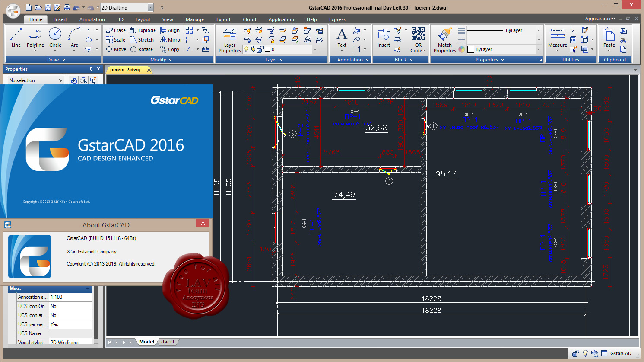
Task: Open the Annotation ribbon tab
Action: [92, 19]
